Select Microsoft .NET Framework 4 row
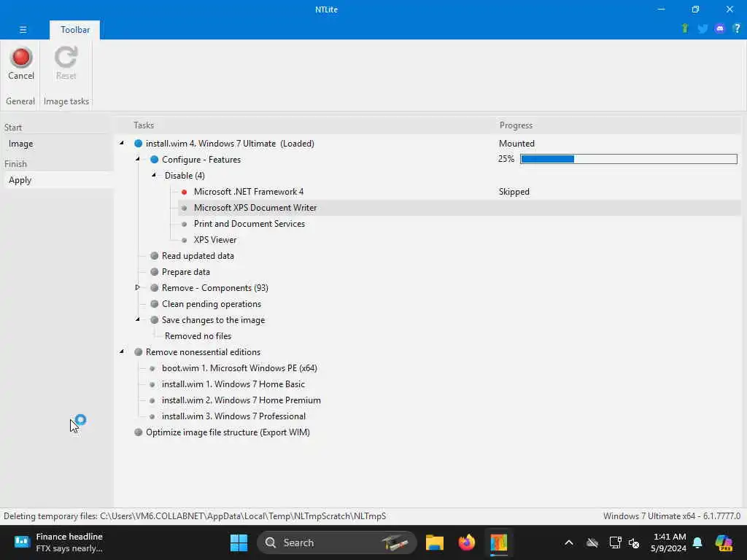This screenshot has width=747, height=560. point(248,192)
